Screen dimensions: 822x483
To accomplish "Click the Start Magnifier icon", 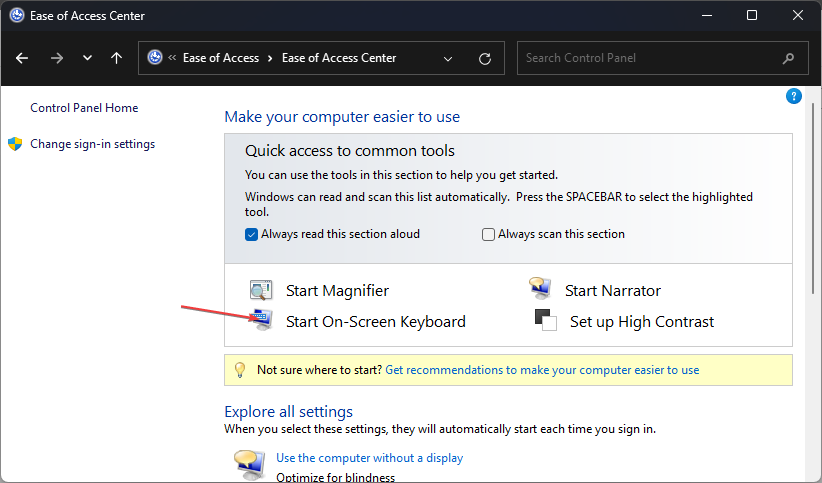I will 261,290.
